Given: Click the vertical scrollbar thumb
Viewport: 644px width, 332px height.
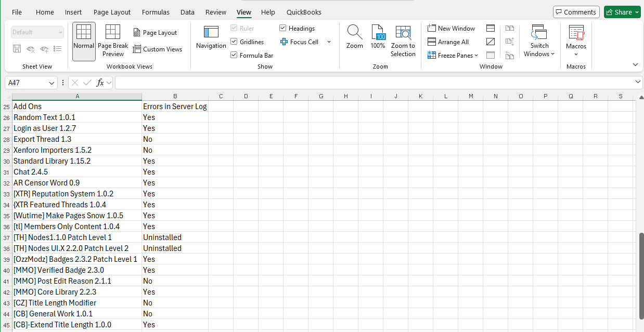Looking at the screenshot, I should [x=640, y=275].
